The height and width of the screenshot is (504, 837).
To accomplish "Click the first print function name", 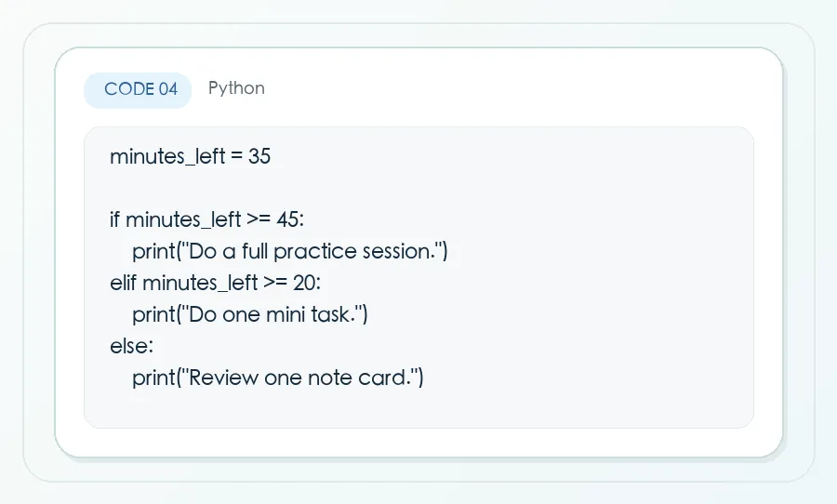I will click(x=153, y=251).
